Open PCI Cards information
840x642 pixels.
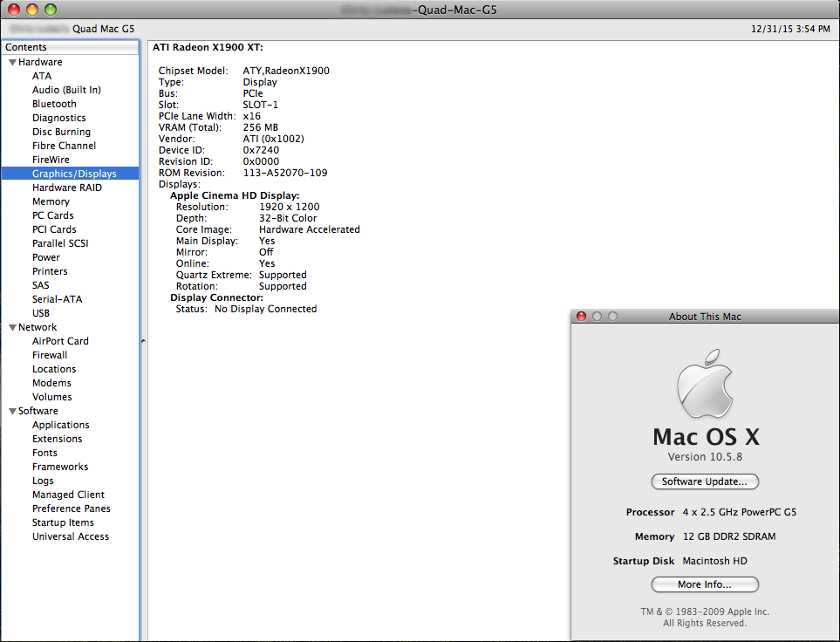[x=54, y=229]
